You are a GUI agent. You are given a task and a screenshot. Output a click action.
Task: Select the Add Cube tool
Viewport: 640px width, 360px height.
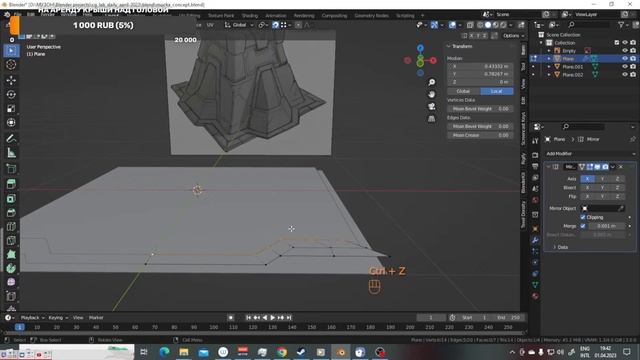pos(11,169)
